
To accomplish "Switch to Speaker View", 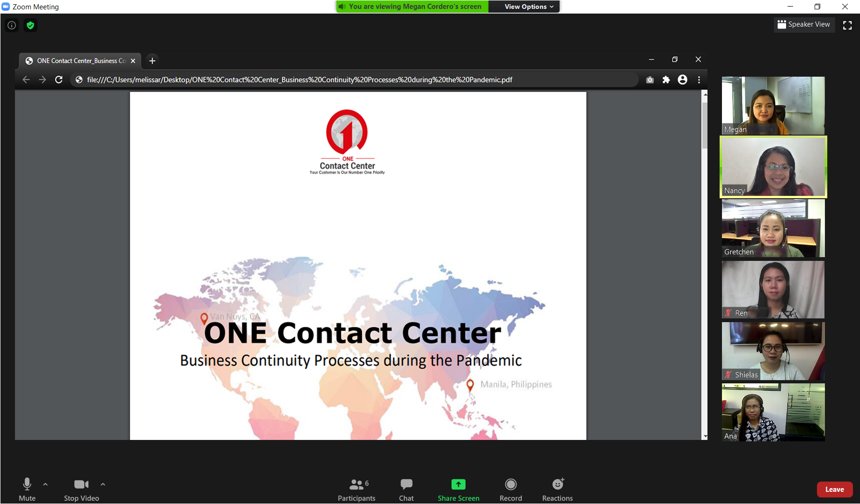I will 804,24.
